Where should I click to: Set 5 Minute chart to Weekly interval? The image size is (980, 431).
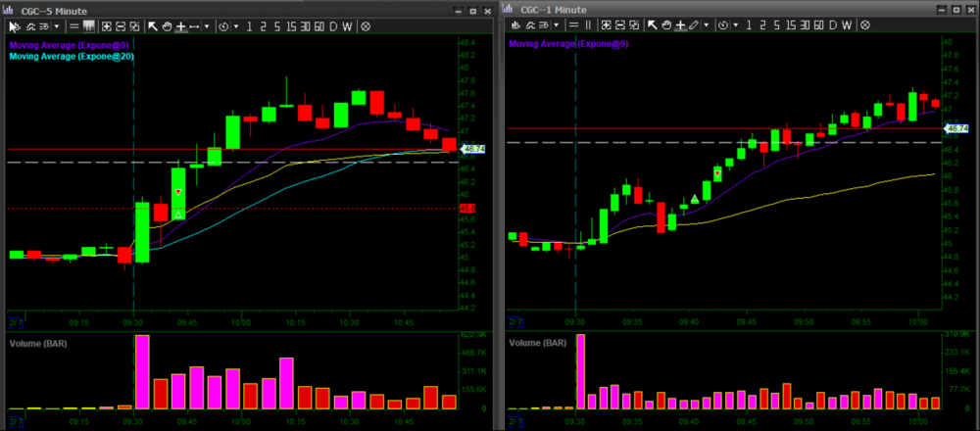347,25
